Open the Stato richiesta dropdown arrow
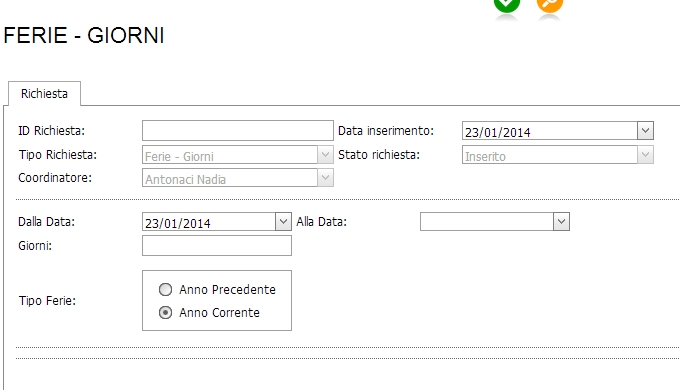Viewport: 680px width, 390px height. (x=645, y=154)
